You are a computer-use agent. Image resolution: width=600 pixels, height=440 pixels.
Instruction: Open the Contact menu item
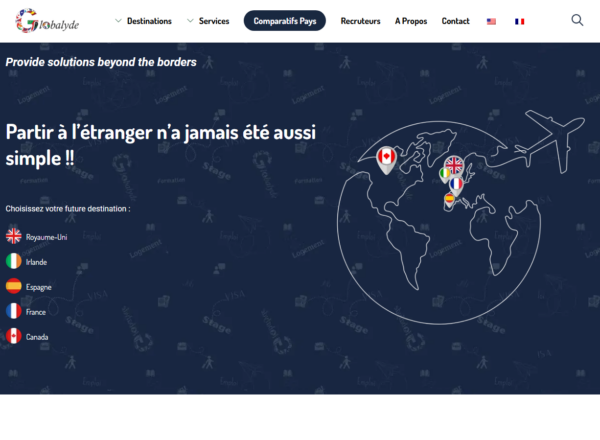tap(455, 21)
